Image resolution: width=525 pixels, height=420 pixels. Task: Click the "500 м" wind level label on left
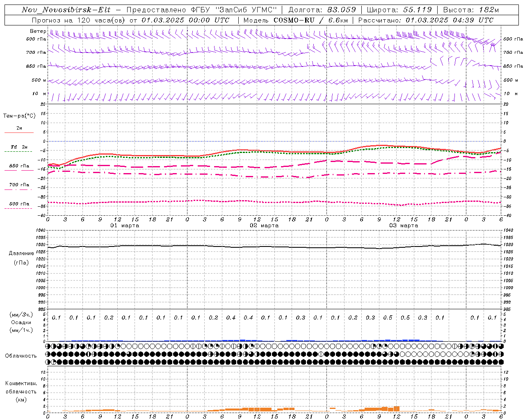tap(39, 80)
